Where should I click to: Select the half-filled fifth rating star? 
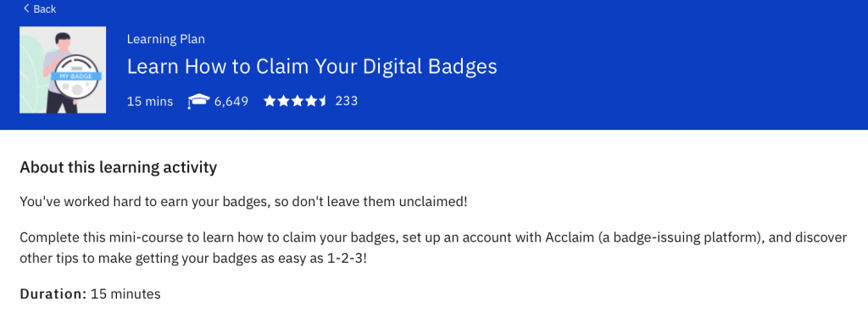pyautogui.click(x=321, y=101)
